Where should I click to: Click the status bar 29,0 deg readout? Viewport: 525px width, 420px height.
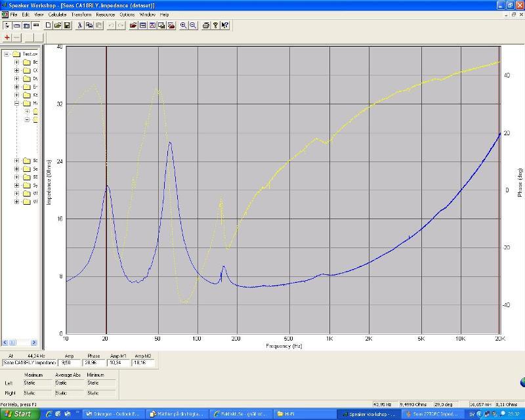pyautogui.click(x=446, y=405)
